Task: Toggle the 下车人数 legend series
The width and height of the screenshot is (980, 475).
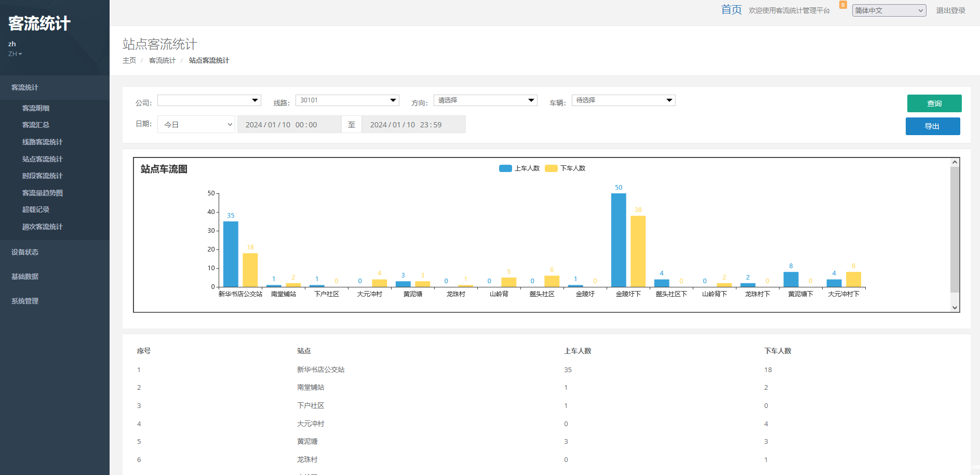Action: tap(565, 168)
